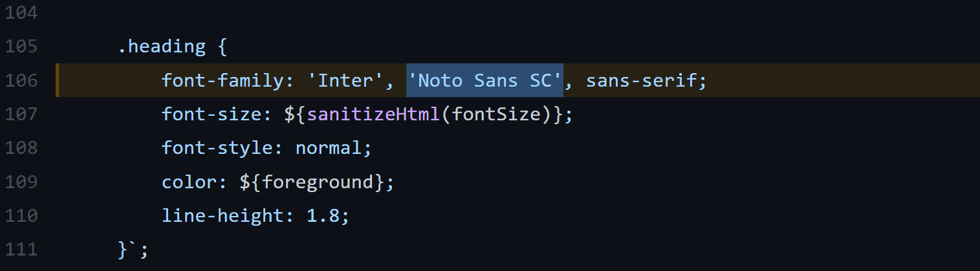Click line number 109 in the gutter
The image size is (980, 271).
[20, 182]
